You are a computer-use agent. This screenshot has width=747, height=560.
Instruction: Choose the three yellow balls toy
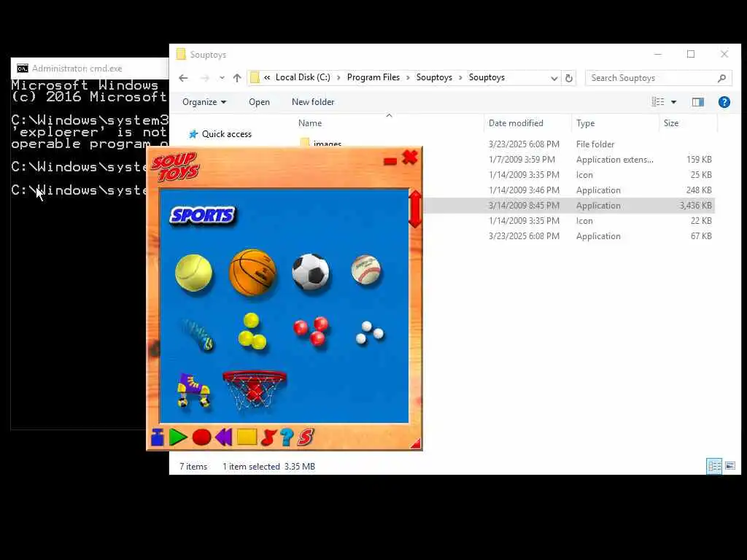(252, 332)
